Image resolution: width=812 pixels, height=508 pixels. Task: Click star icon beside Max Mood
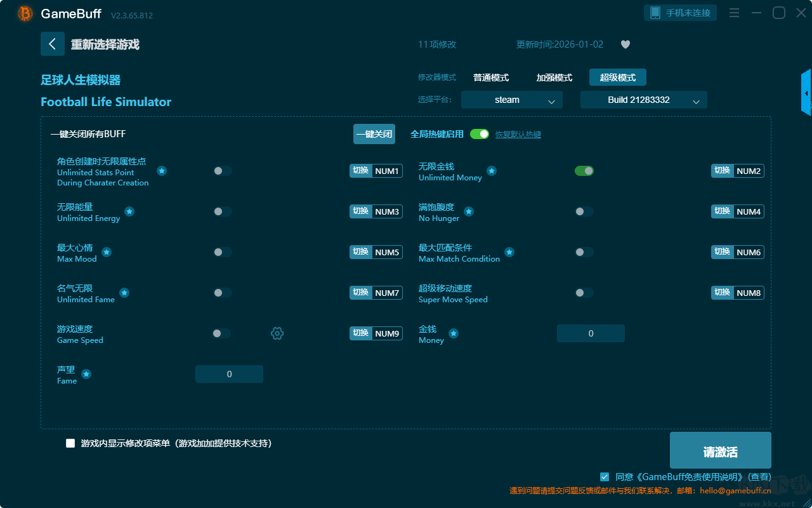(107, 252)
